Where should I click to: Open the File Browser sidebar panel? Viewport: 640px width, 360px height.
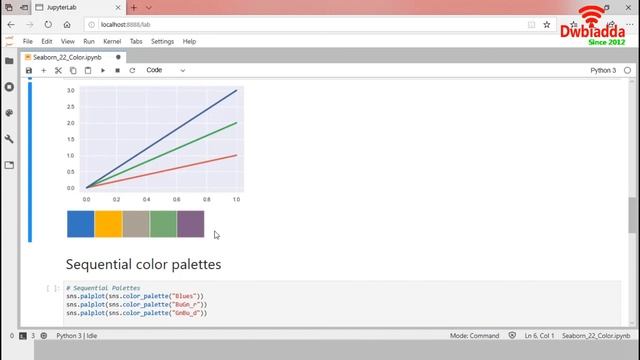click(x=9, y=61)
